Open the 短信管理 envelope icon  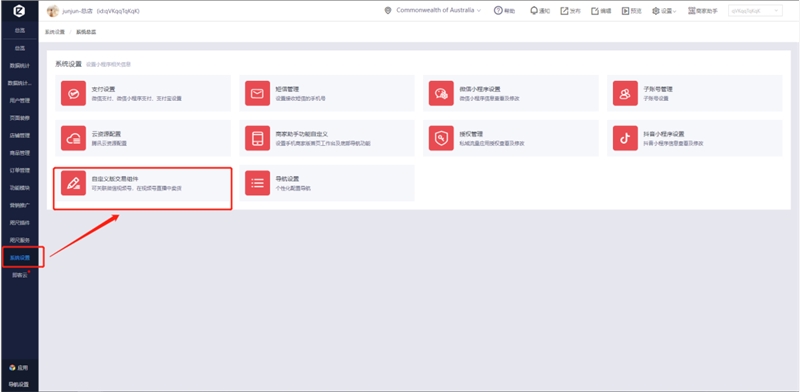(x=258, y=93)
